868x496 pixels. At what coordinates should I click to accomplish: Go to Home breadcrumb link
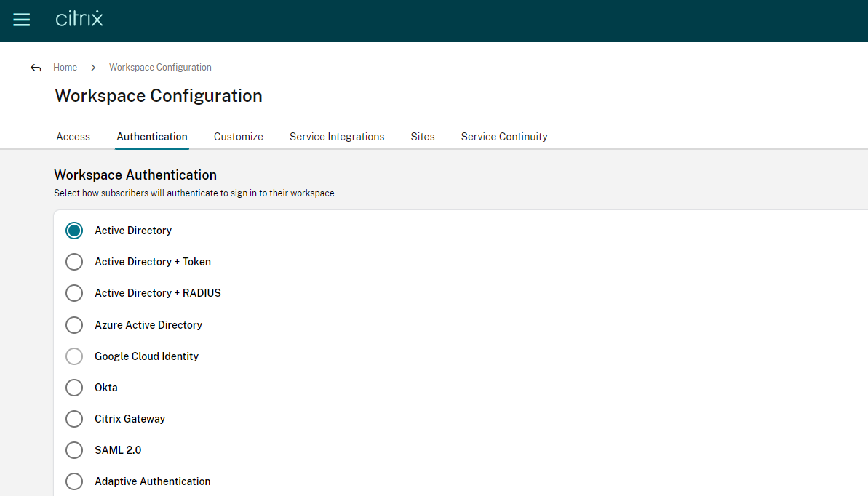pos(65,67)
